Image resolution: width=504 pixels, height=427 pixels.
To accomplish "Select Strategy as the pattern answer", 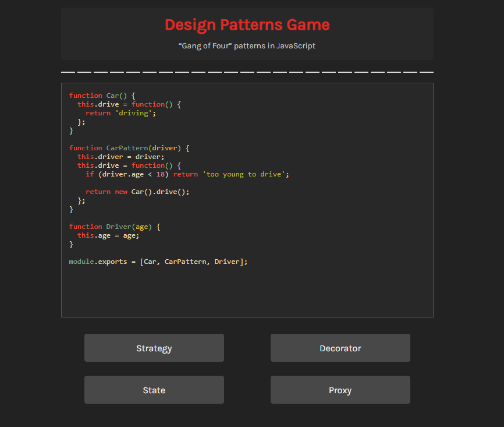I will point(154,348).
